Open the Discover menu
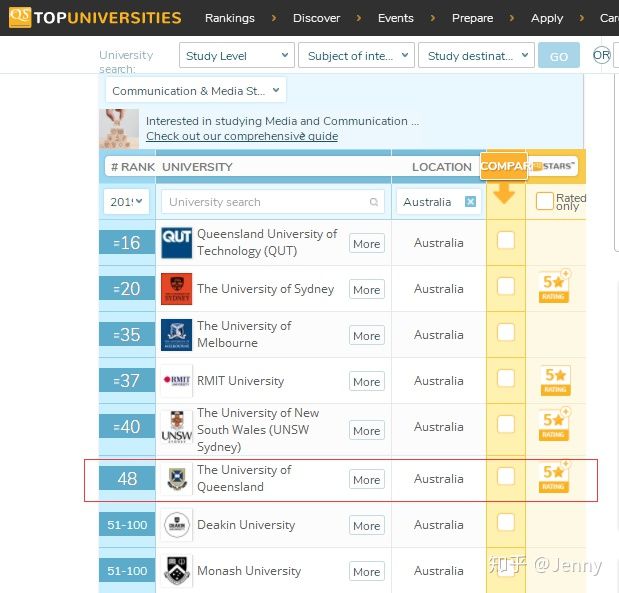The width and height of the screenshot is (619, 593). tap(316, 18)
